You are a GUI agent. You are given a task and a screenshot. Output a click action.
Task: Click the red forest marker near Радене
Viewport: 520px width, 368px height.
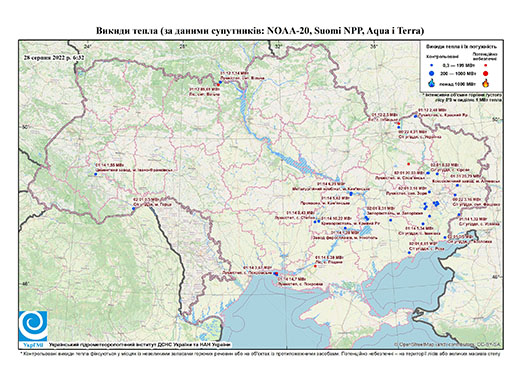315,266
